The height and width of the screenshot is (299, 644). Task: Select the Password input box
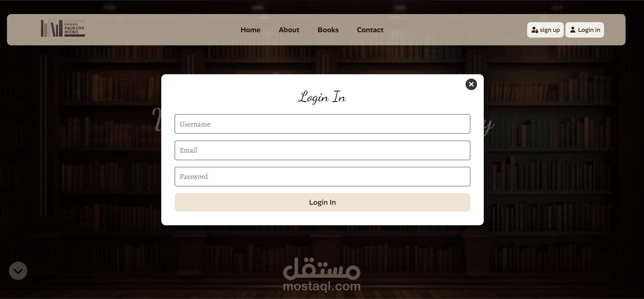point(322,177)
